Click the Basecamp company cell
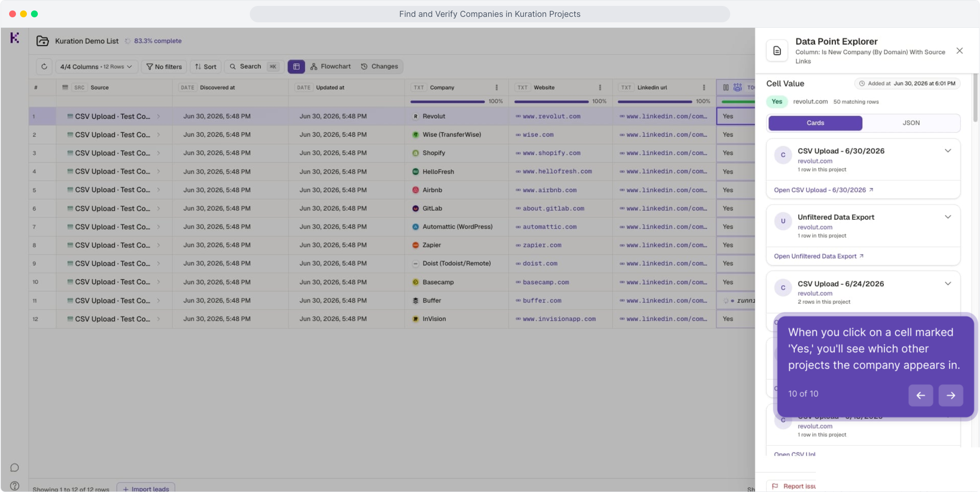980x492 pixels. coord(456,282)
